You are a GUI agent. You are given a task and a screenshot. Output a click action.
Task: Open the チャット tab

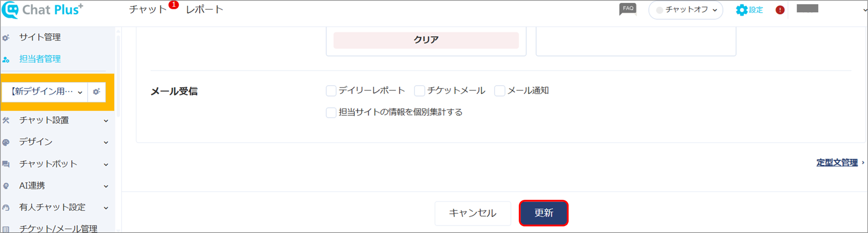[x=148, y=9]
